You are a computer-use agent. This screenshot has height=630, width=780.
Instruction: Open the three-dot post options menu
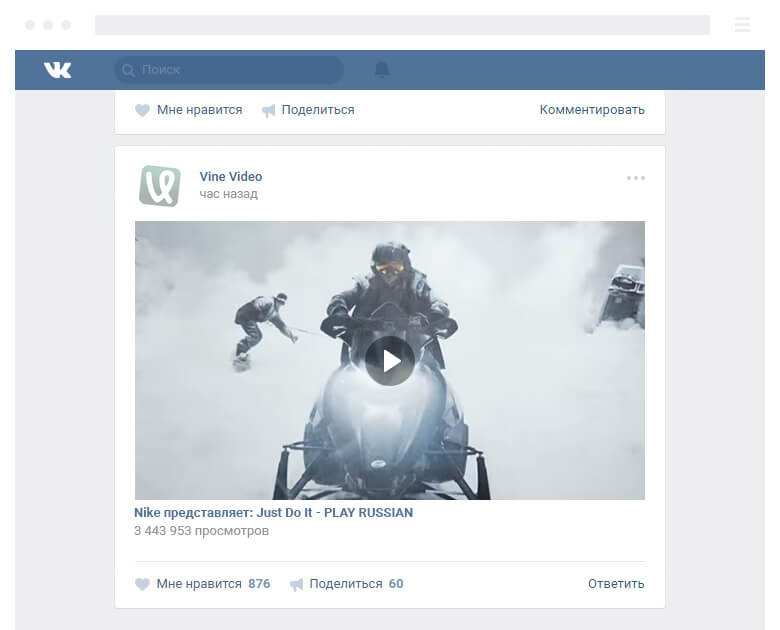tap(636, 178)
